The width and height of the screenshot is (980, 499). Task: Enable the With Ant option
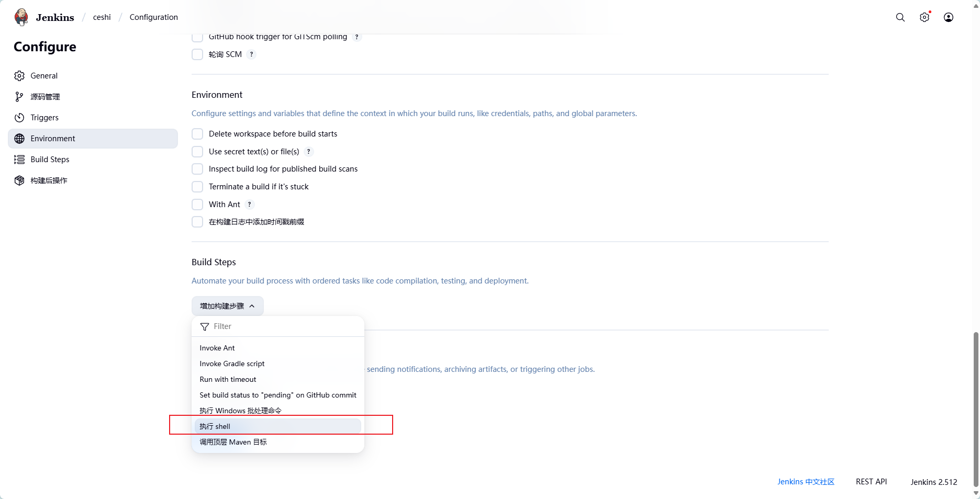tap(197, 204)
